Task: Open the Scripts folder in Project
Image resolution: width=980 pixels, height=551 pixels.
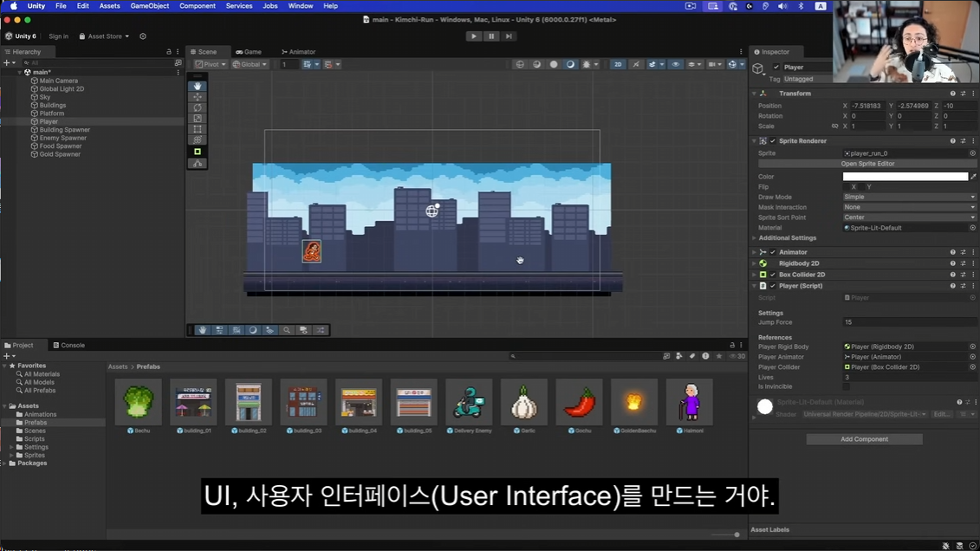Action: click(x=34, y=439)
